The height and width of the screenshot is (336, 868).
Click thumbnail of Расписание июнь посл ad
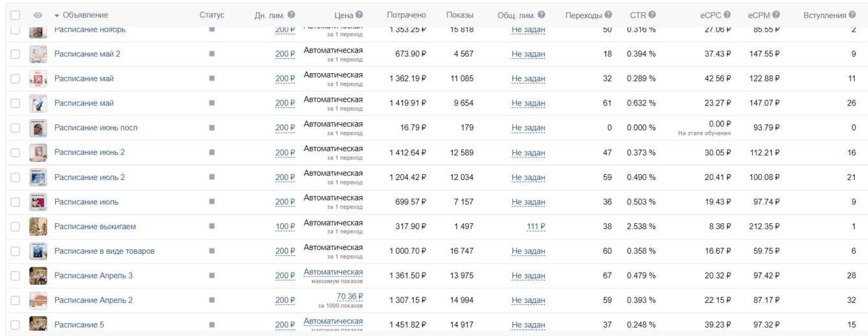coord(38,128)
